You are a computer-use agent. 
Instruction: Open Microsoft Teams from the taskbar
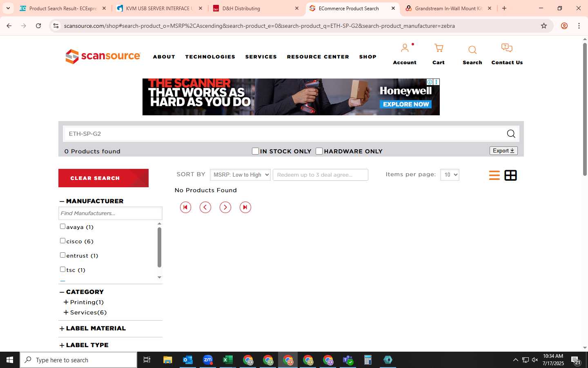tap(348, 360)
